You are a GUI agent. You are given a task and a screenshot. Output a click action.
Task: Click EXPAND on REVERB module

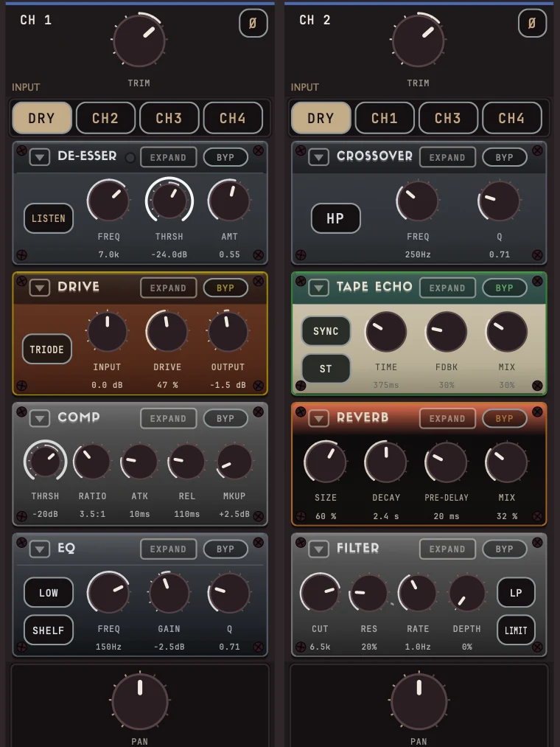coord(447,418)
